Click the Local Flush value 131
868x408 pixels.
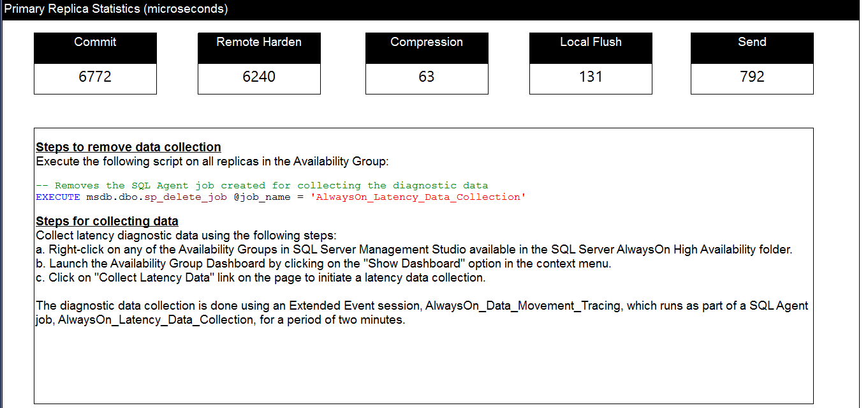(x=591, y=77)
